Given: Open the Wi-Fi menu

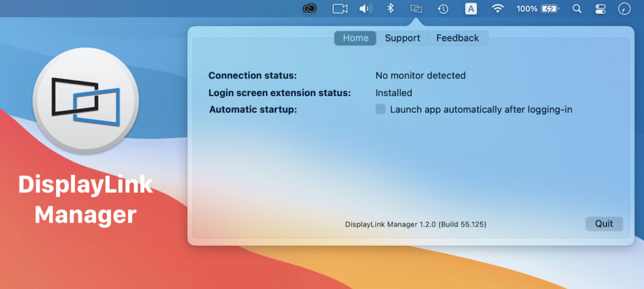Looking at the screenshot, I should (x=498, y=9).
